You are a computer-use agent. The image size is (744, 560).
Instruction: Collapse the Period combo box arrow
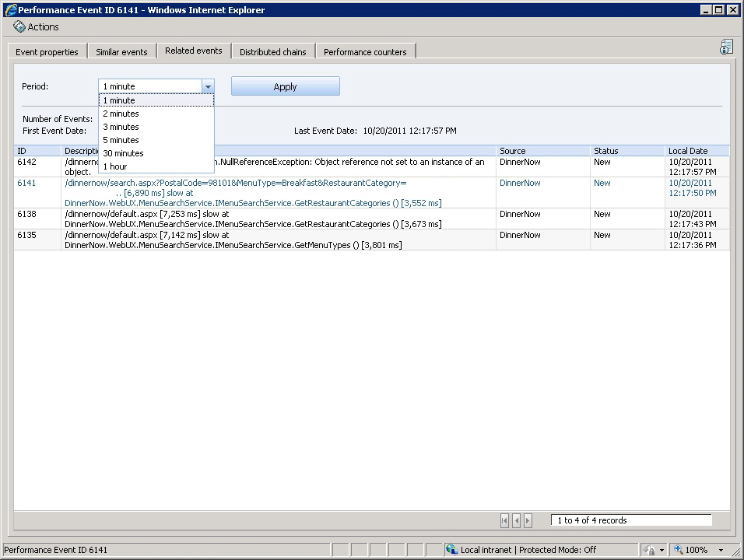[x=207, y=86]
